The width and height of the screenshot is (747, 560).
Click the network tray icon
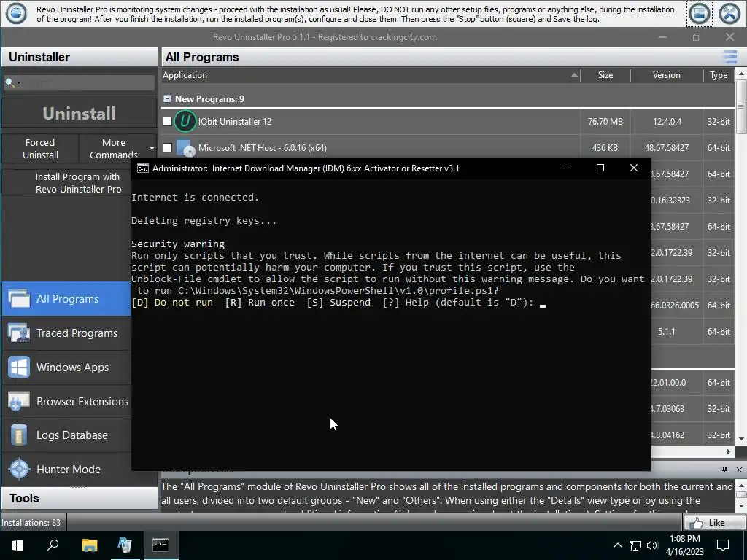pyautogui.click(x=635, y=545)
